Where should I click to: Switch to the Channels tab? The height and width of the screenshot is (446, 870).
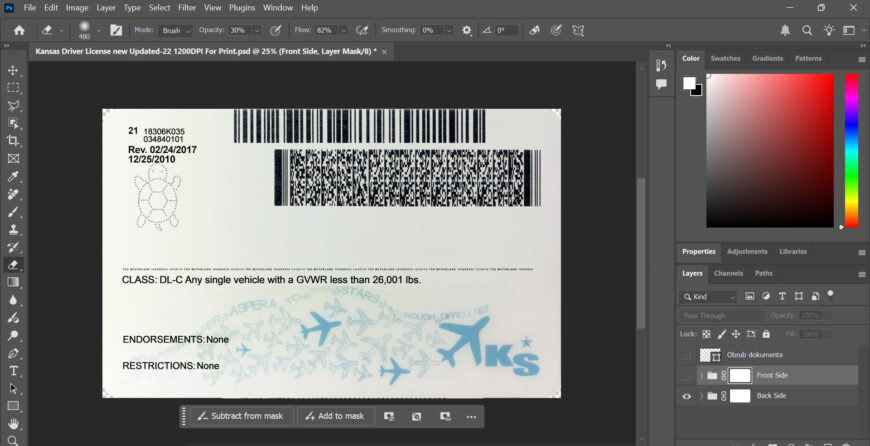click(729, 273)
